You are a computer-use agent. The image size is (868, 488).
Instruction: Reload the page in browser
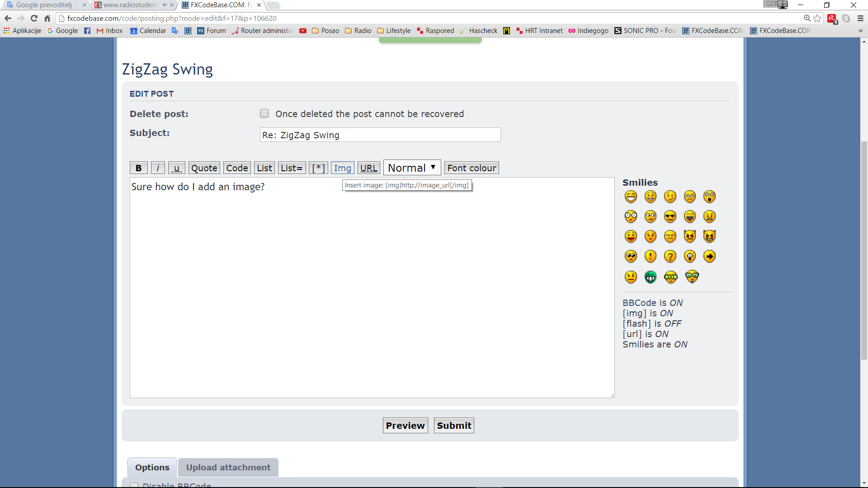(34, 18)
